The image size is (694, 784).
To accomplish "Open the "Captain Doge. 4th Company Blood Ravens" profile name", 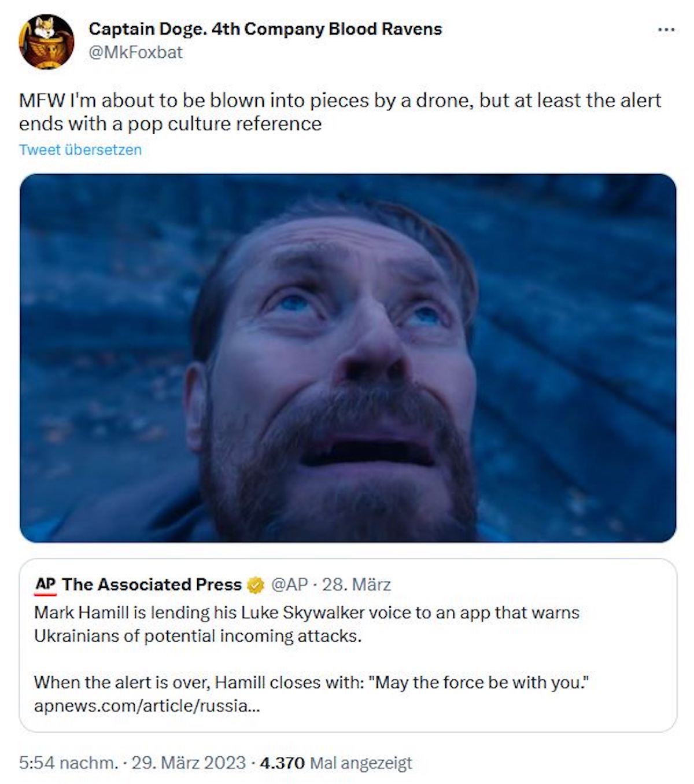I will tap(265, 29).
